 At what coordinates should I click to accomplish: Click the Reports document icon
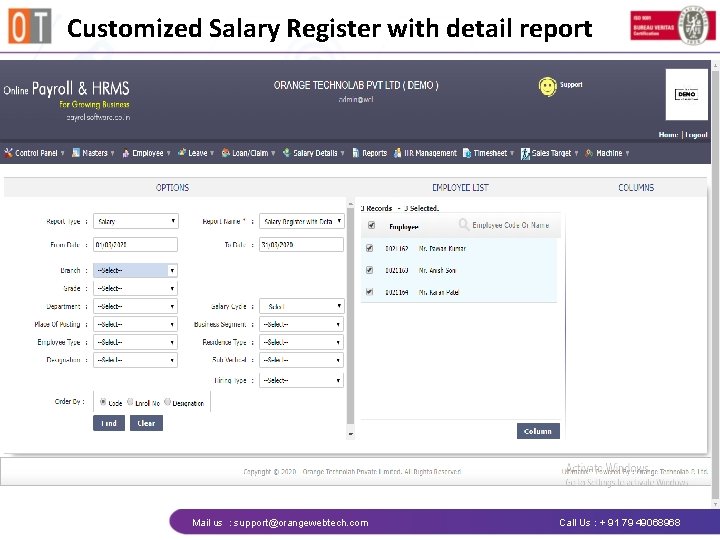355,153
